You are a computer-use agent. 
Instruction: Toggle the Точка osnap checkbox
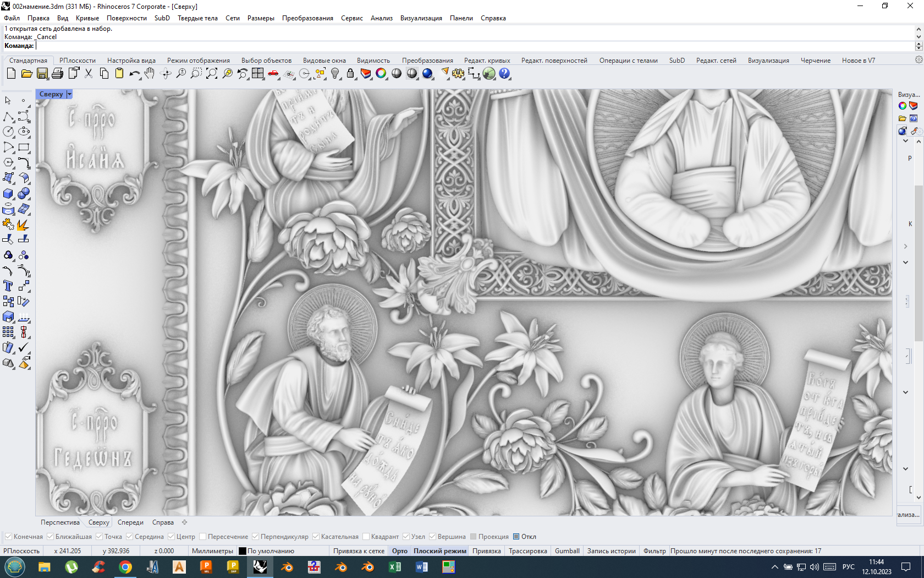click(x=99, y=537)
